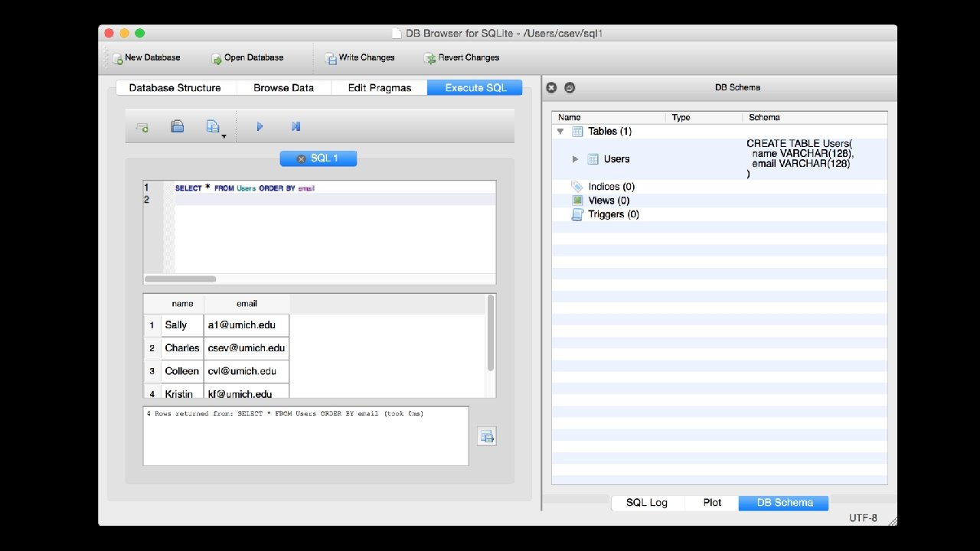Open the Browse Data tab

284,88
